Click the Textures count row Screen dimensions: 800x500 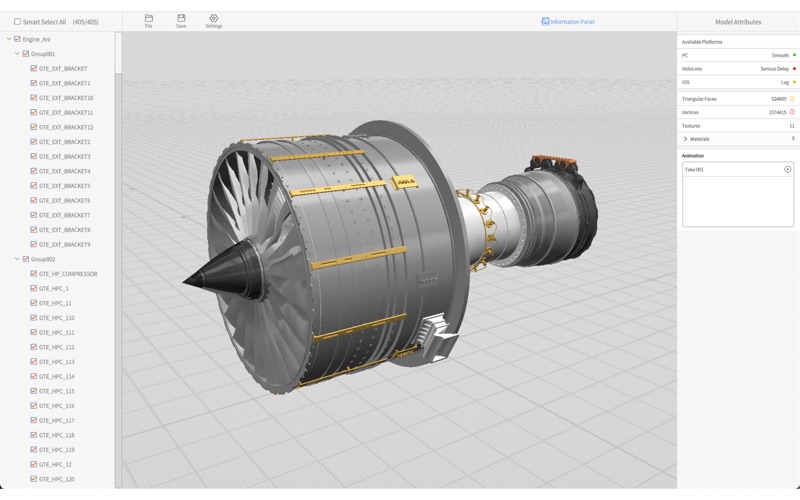738,126
